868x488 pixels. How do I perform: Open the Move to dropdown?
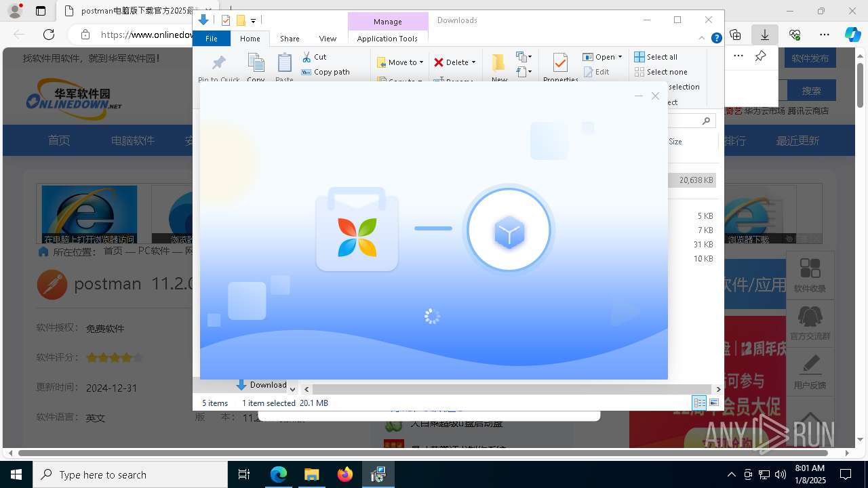pyautogui.click(x=400, y=62)
